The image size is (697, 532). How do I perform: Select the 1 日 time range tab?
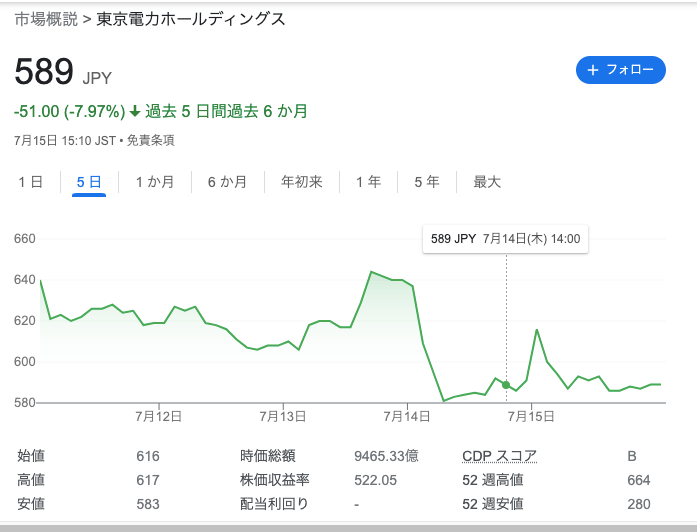(31, 182)
